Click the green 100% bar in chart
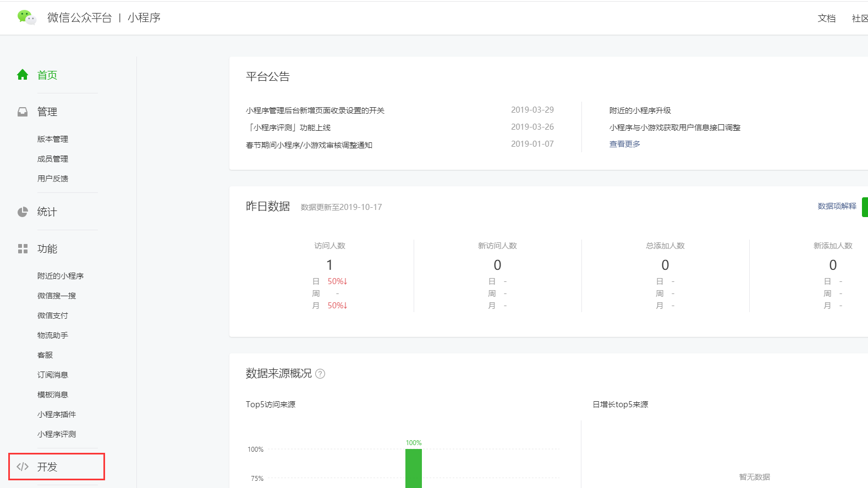 pyautogui.click(x=414, y=467)
